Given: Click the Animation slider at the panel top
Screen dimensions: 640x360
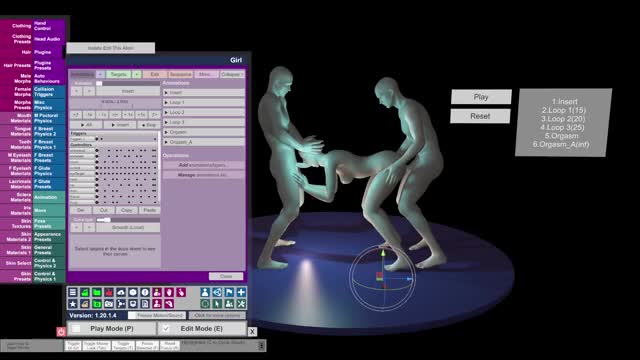Looking at the screenshot, I should [x=128, y=83].
